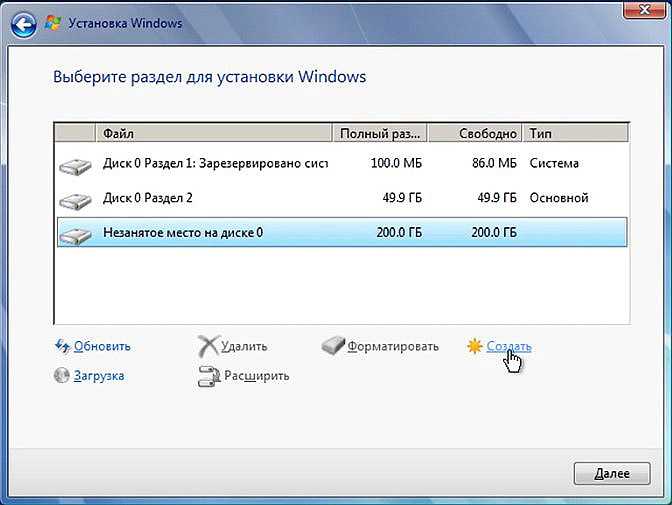Close the Установка Windows window
This screenshot has width=672, height=505.
point(644,9)
